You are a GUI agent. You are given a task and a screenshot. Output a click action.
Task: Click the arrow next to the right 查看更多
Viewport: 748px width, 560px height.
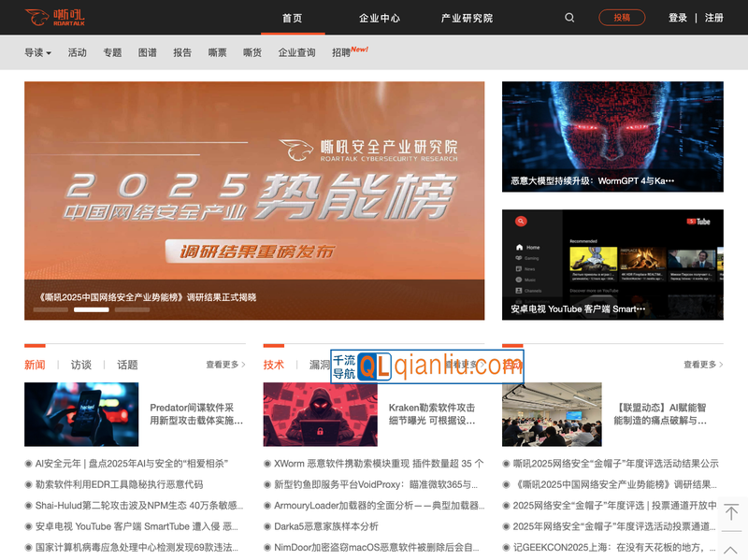720,365
